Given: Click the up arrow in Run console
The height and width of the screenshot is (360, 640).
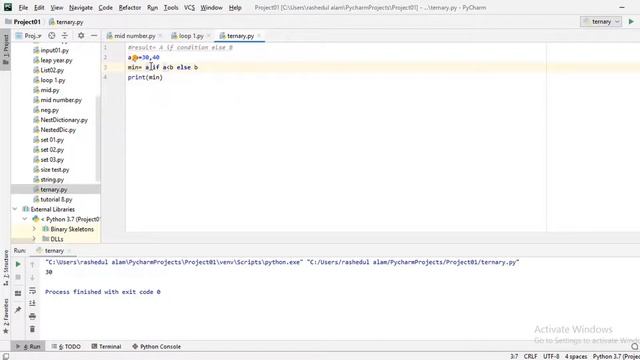Looking at the screenshot, I should [x=32, y=265].
